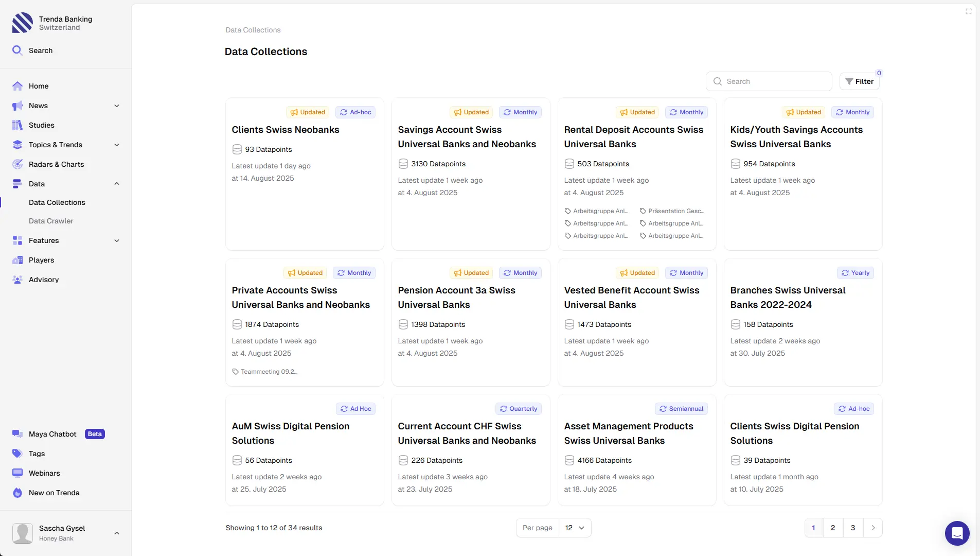
Task: Click the New on Trenda flame icon
Action: click(17, 493)
